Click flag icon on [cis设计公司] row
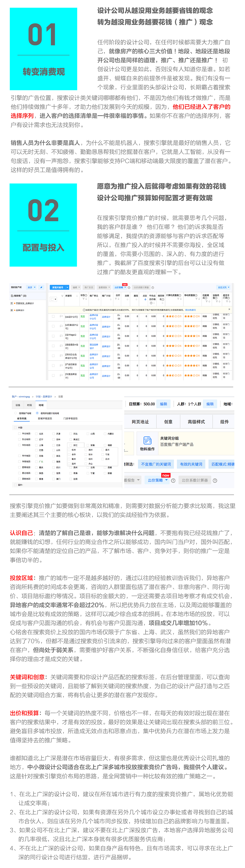 [x=61, y=316]
